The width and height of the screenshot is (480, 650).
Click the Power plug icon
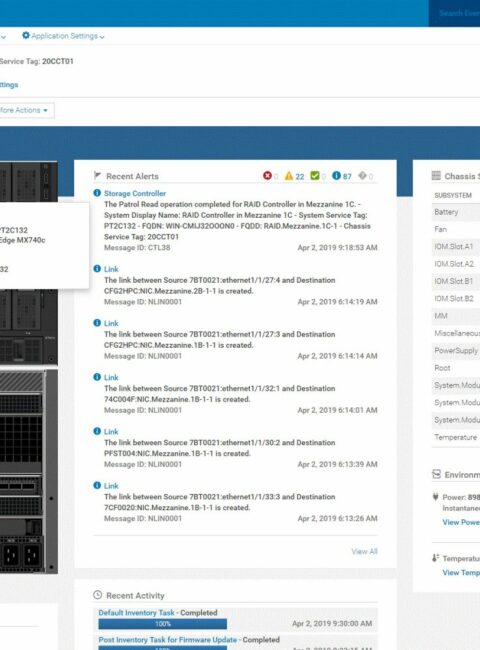[x=435, y=497]
